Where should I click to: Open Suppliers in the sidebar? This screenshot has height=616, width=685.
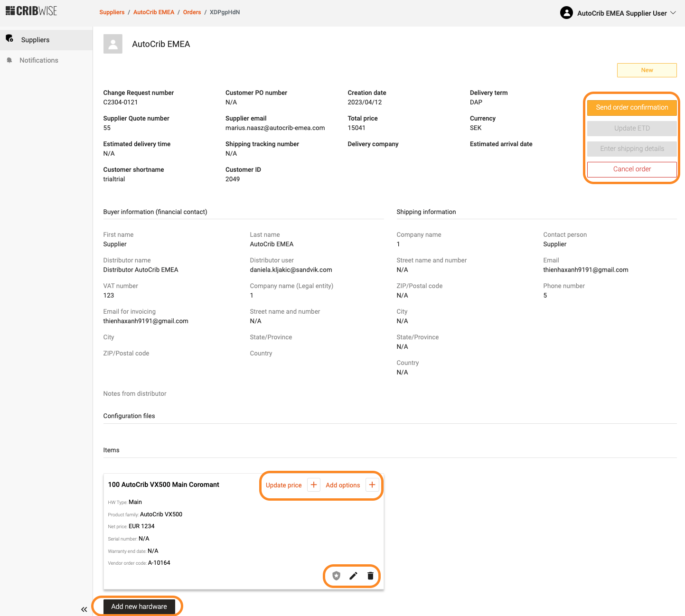[35, 40]
